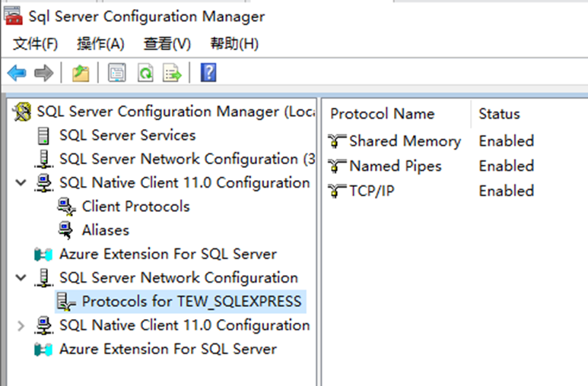Image resolution: width=588 pixels, height=386 pixels.
Task: Open the 查看(V) menu
Action: [167, 44]
